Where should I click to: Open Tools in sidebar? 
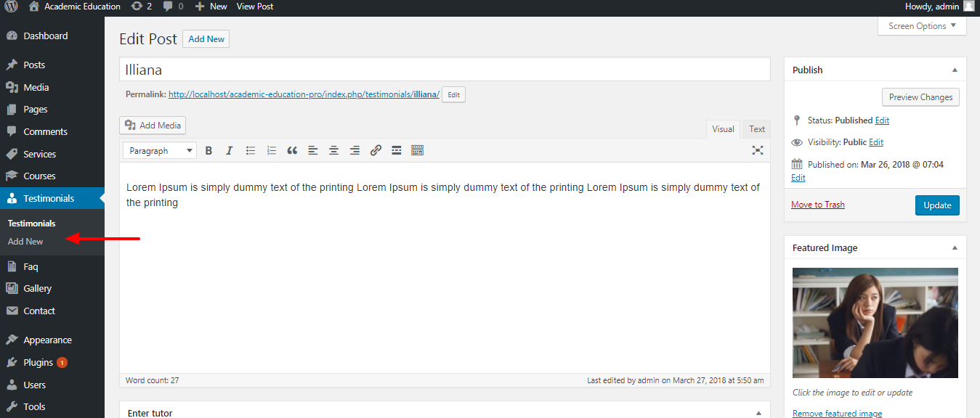point(52,406)
